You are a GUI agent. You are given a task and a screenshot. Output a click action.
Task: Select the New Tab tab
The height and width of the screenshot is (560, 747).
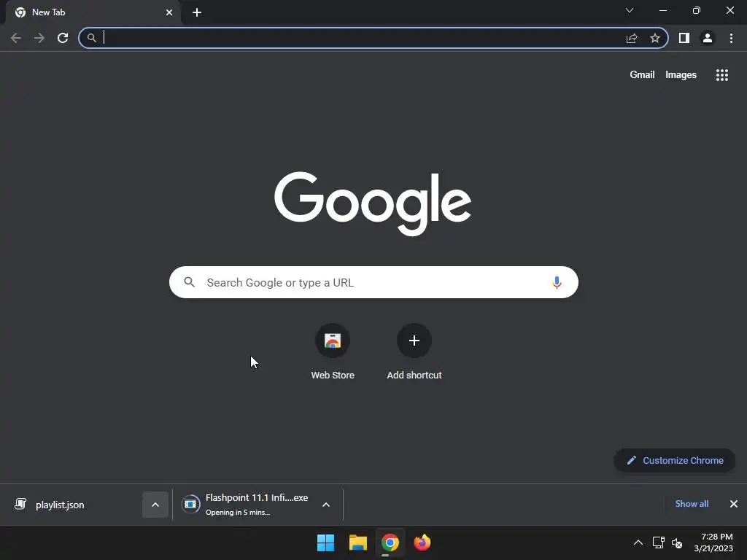[x=90, y=12]
